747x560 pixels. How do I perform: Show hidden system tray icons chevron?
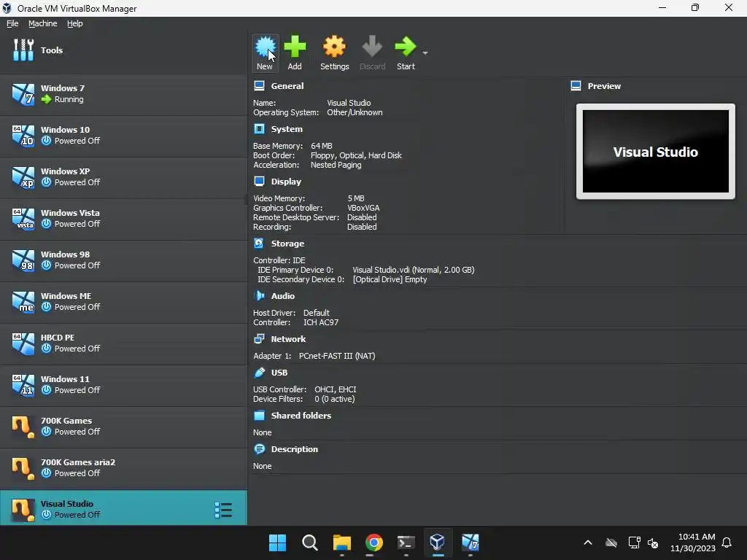[x=588, y=542]
